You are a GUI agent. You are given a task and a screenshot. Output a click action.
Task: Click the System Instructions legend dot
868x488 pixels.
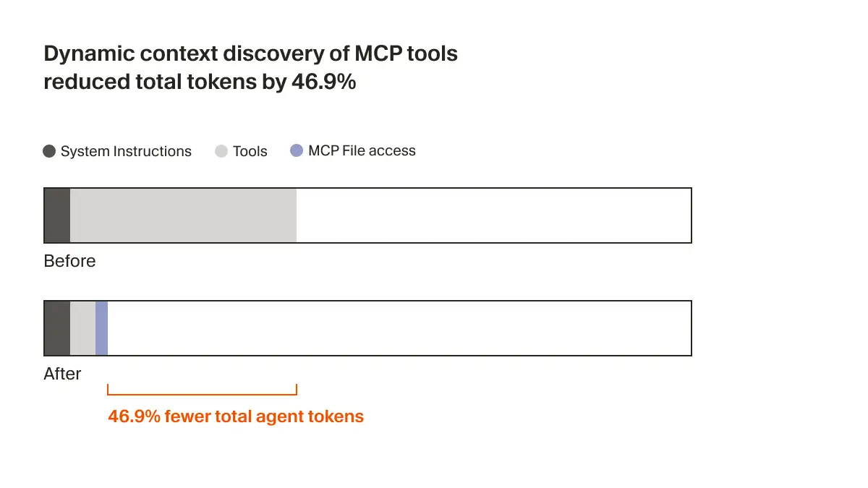(x=50, y=151)
